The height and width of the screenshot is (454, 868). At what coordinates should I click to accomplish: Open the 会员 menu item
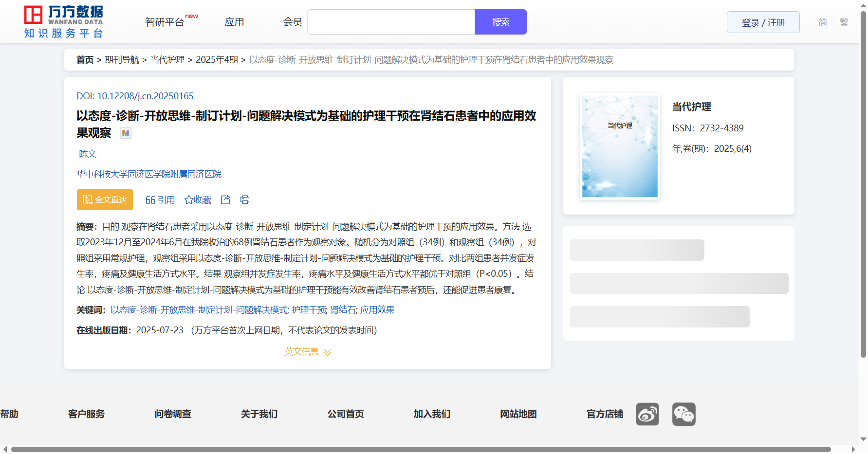(293, 22)
